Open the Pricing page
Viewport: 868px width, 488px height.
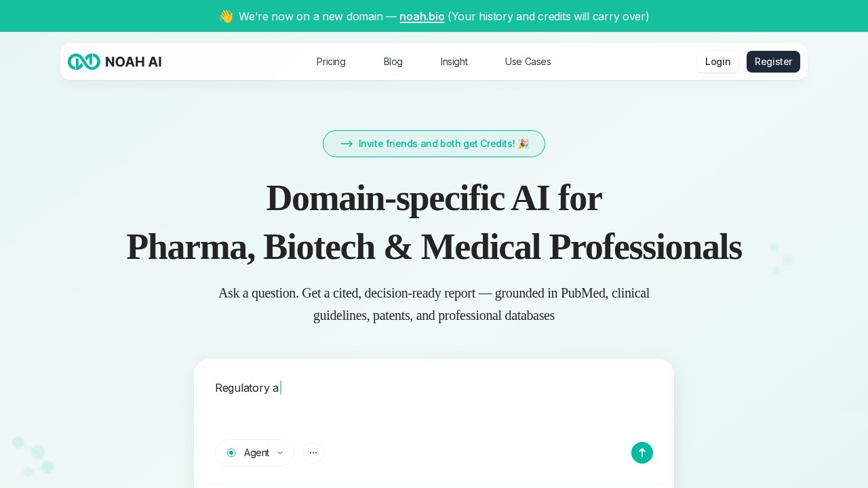pos(331,62)
